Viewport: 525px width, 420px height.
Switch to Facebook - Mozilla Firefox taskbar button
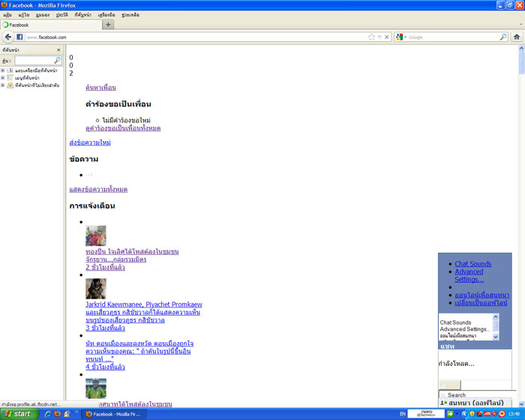click(114, 414)
